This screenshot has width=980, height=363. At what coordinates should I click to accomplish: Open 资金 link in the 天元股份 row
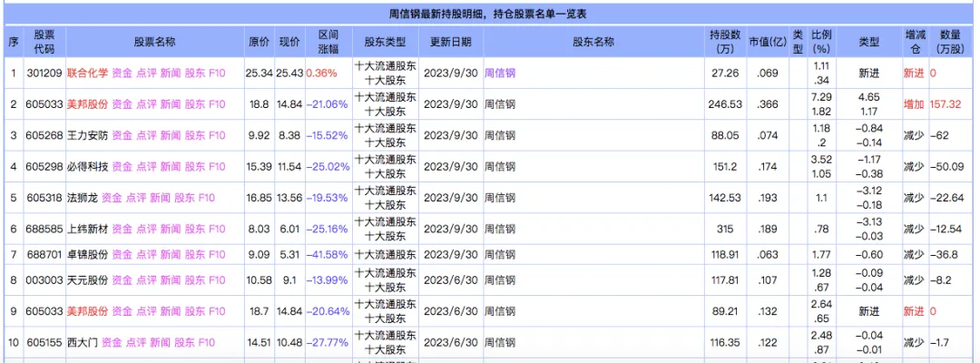click(x=122, y=280)
